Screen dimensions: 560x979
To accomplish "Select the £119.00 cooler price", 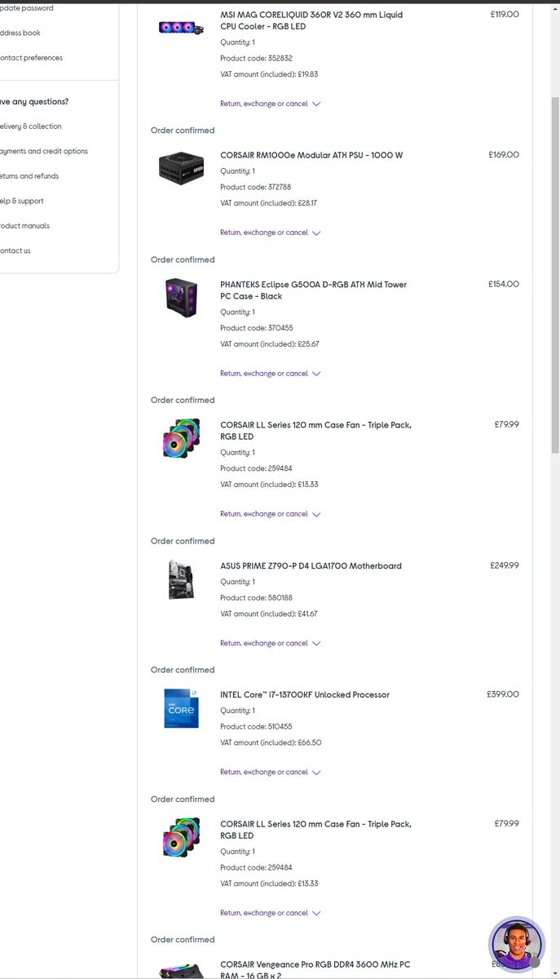I will [x=505, y=14].
